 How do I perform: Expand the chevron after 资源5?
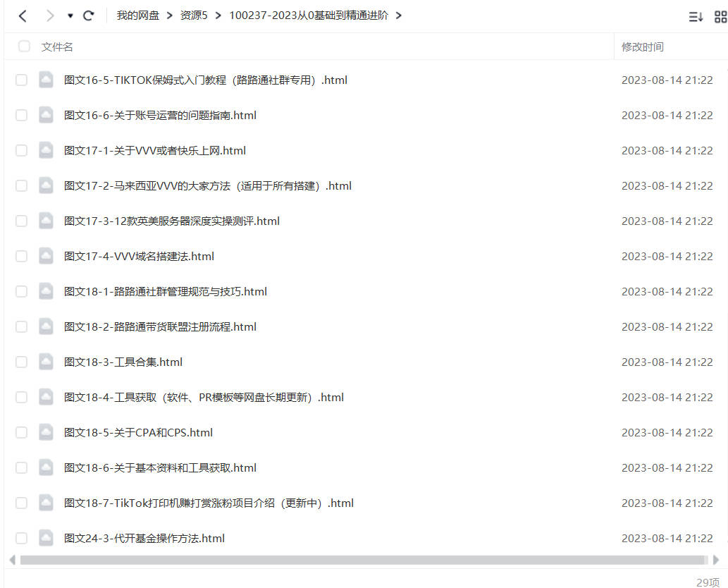(x=218, y=16)
